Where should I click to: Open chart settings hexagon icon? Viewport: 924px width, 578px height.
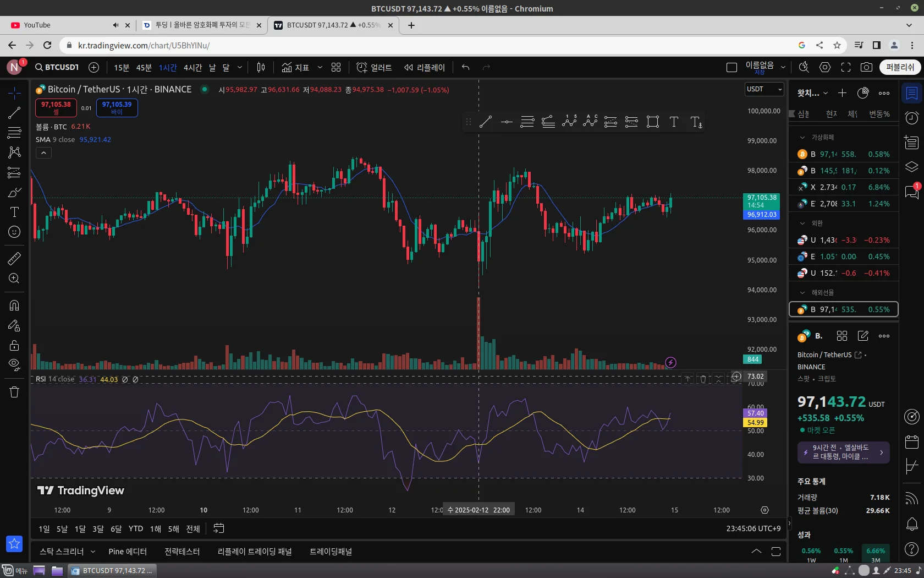tap(825, 67)
